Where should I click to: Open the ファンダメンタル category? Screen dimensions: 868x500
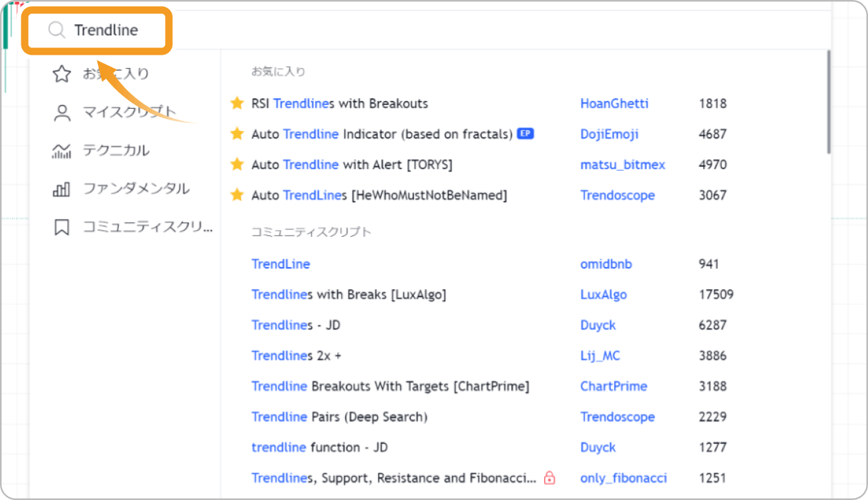click(120, 189)
